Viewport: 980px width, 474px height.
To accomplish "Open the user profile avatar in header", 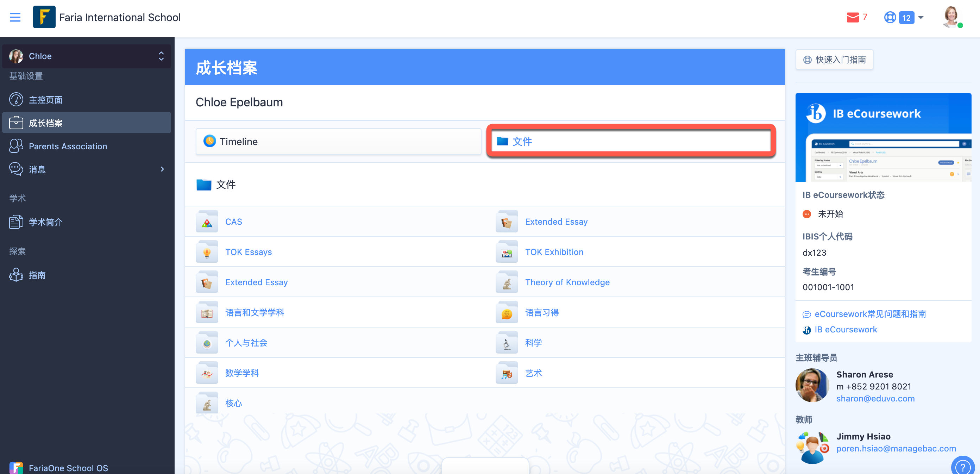I will pyautogui.click(x=951, y=17).
